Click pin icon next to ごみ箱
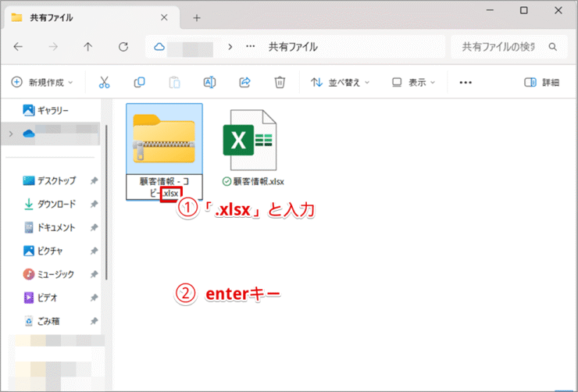 [x=94, y=321]
